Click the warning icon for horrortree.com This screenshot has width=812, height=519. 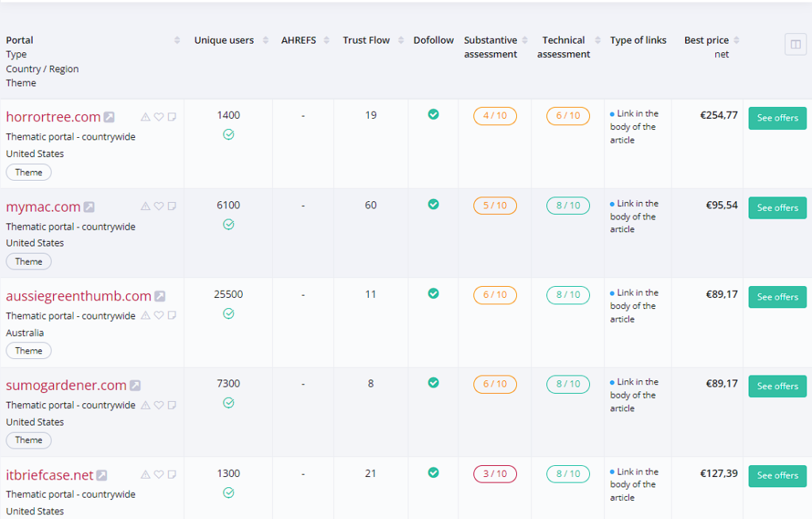[x=145, y=117]
